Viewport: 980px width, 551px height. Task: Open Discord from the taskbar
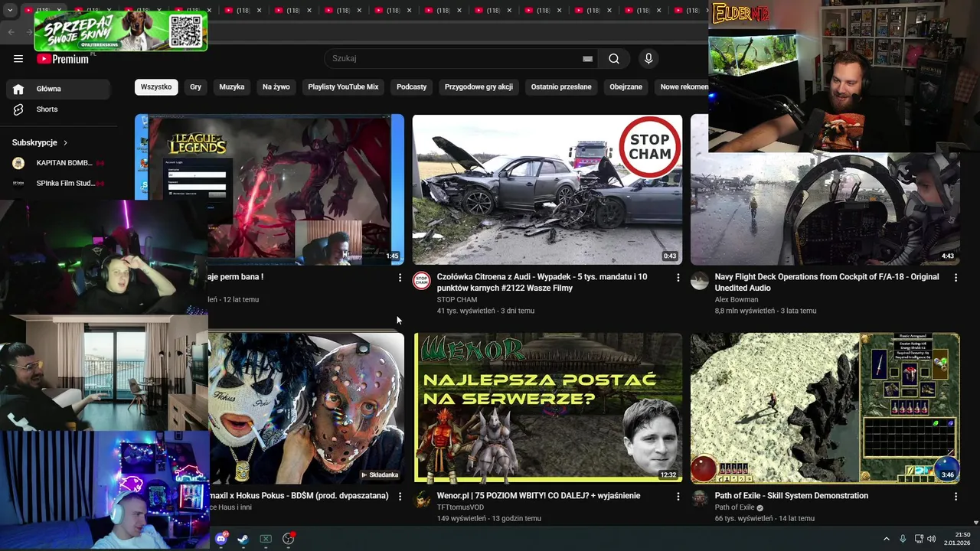click(x=221, y=539)
